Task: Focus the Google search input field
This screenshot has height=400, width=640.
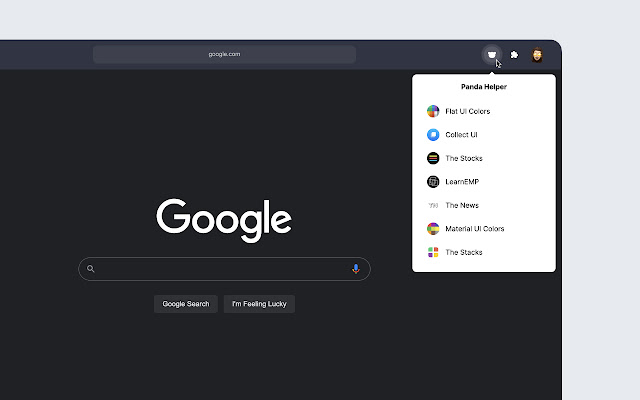Action: coord(222,269)
